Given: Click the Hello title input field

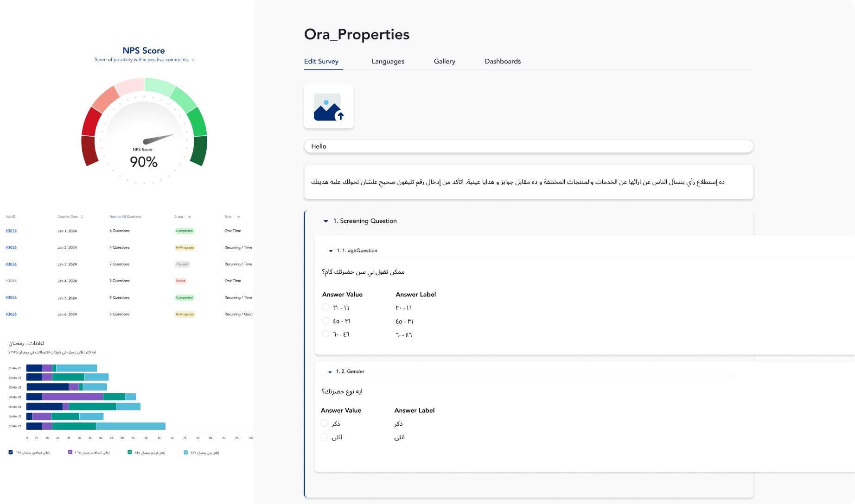Looking at the screenshot, I should tap(529, 146).
